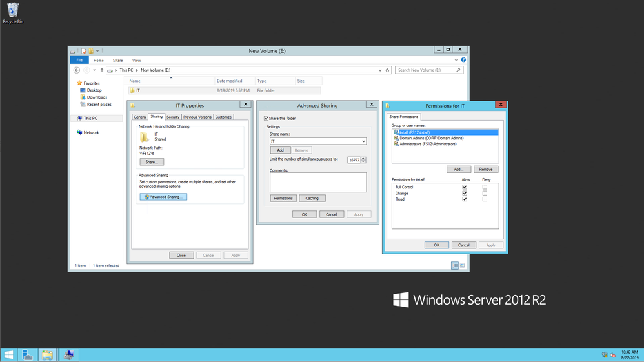Click OK in Advanced Sharing dialog
Screen dimensions: 644x362
[305, 214]
